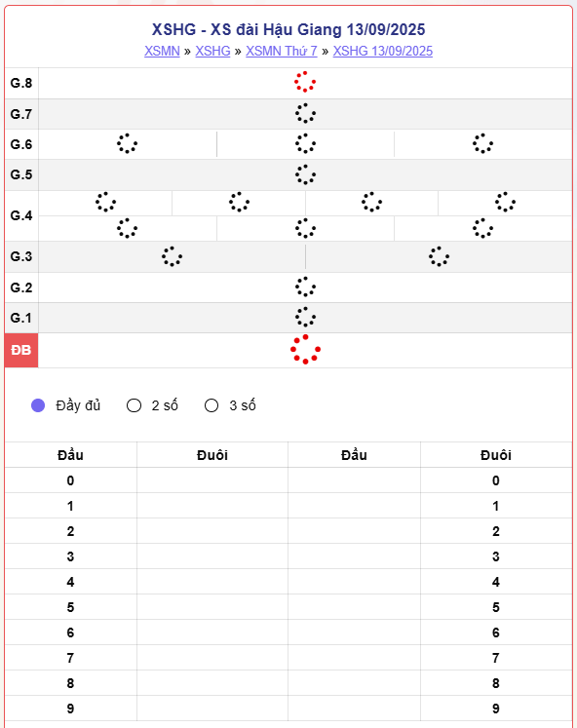
Task: Click the first Đầu column header
Action: pos(70,455)
